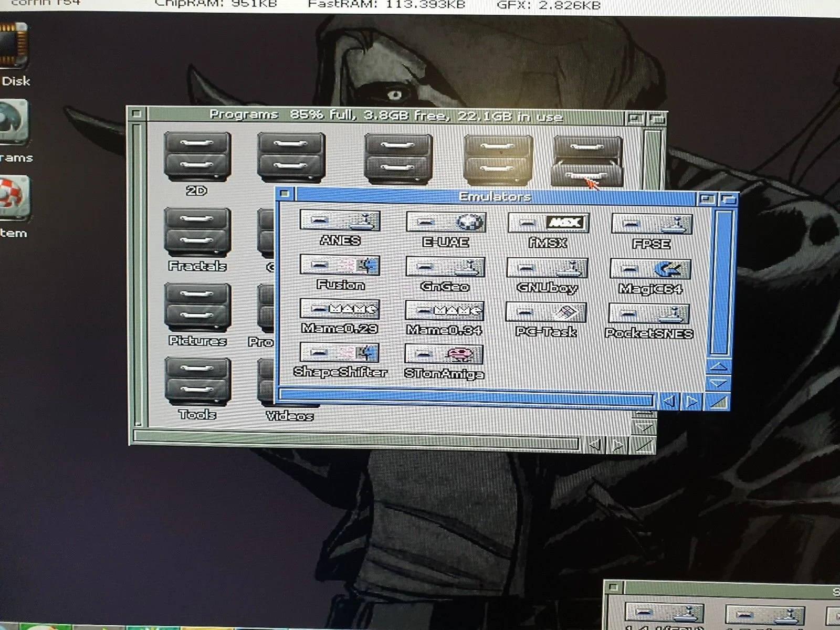
Task: Select the Mame0.29 drawer icon
Action: pyautogui.click(x=340, y=309)
